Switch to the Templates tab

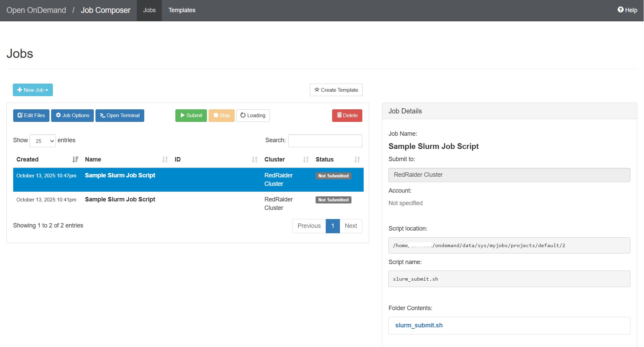point(182,10)
